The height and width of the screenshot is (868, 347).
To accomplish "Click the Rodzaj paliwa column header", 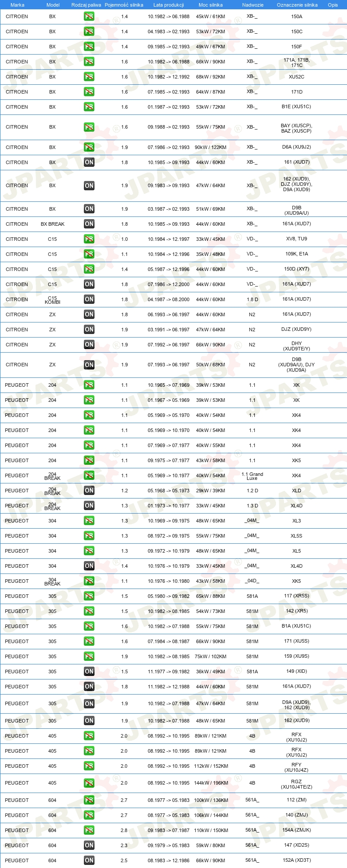I will pyautogui.click(x=86, y=5).
